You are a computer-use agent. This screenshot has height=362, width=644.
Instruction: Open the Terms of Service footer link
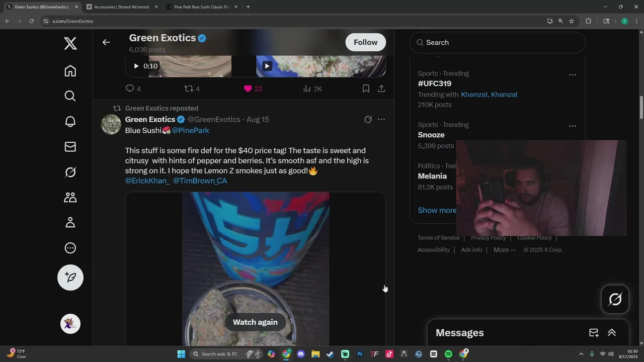pyautogui.click(x=438, y=238)
